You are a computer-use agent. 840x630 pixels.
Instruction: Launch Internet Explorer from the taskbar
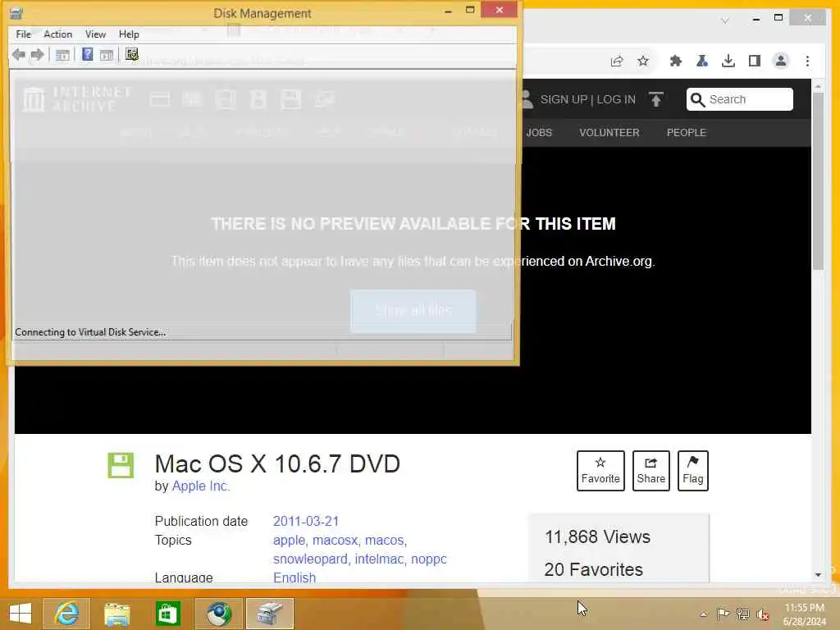66,614
